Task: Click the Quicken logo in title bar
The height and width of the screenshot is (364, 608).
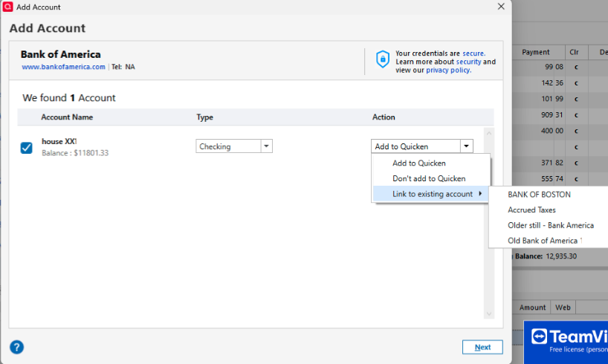Action: click(x=7, y=7)
